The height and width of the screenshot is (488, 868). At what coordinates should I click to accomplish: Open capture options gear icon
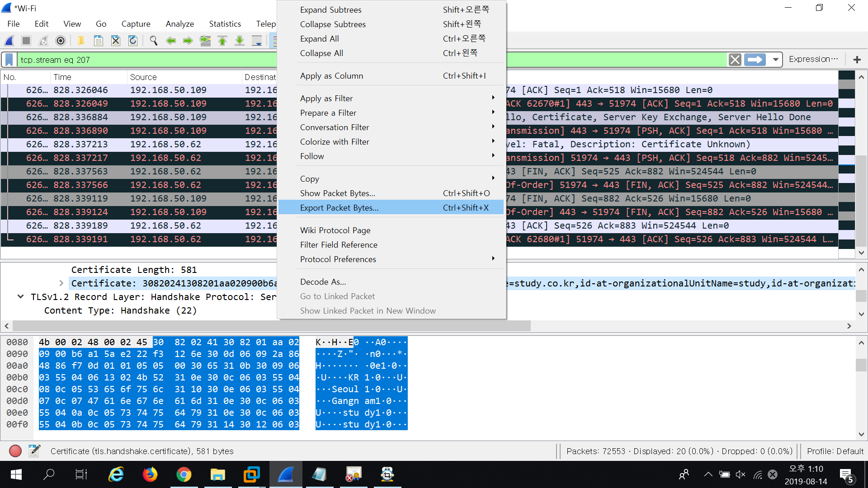pyautogui.click(x=60, y=41)
